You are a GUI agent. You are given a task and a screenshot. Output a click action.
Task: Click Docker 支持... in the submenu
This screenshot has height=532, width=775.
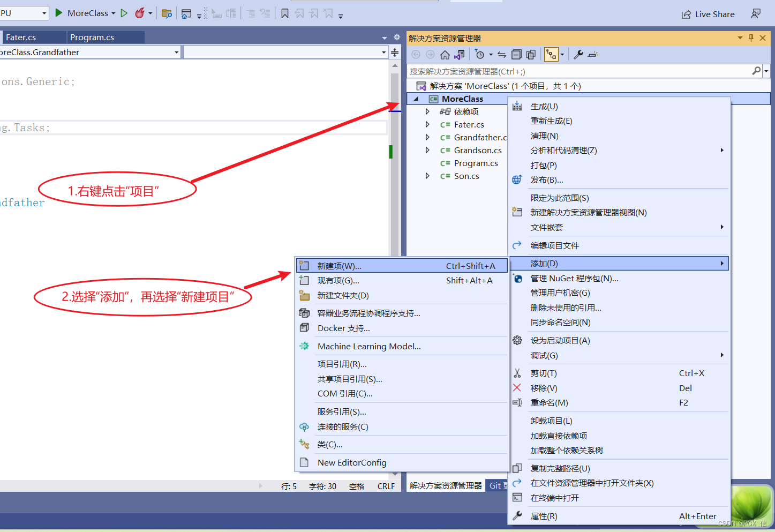point(402,328)
